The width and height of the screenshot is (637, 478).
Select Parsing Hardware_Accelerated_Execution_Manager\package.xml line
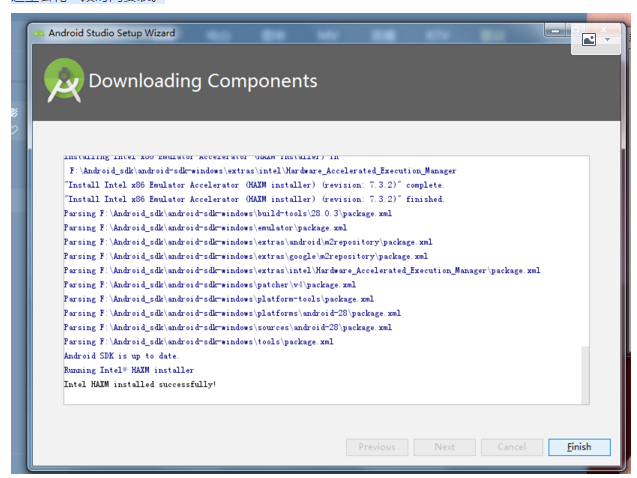point(302,270)
